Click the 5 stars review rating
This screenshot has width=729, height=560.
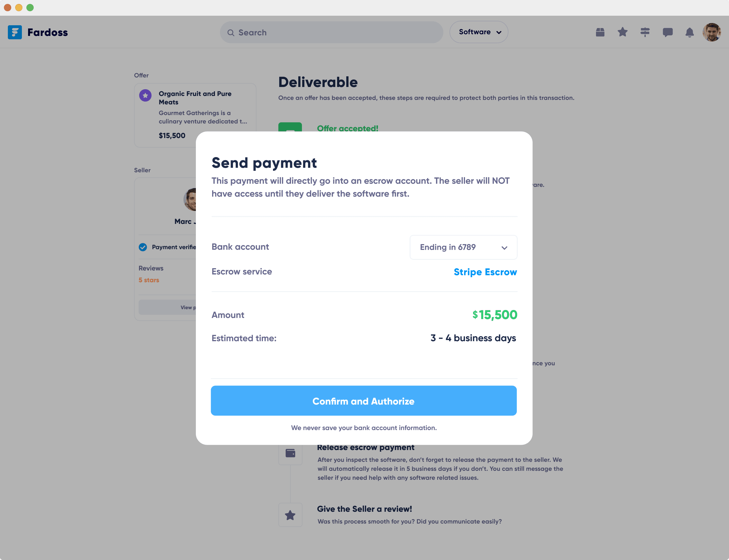click(149, 280)
